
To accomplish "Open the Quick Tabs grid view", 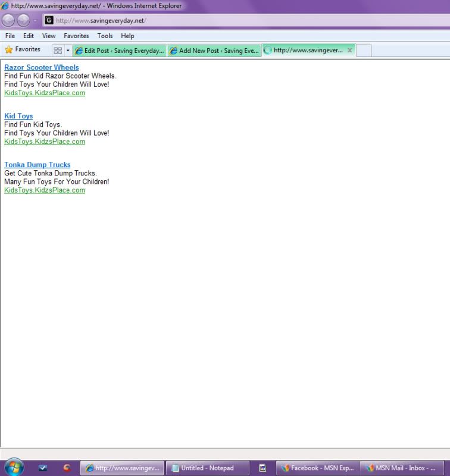I will tap(58, 51).
